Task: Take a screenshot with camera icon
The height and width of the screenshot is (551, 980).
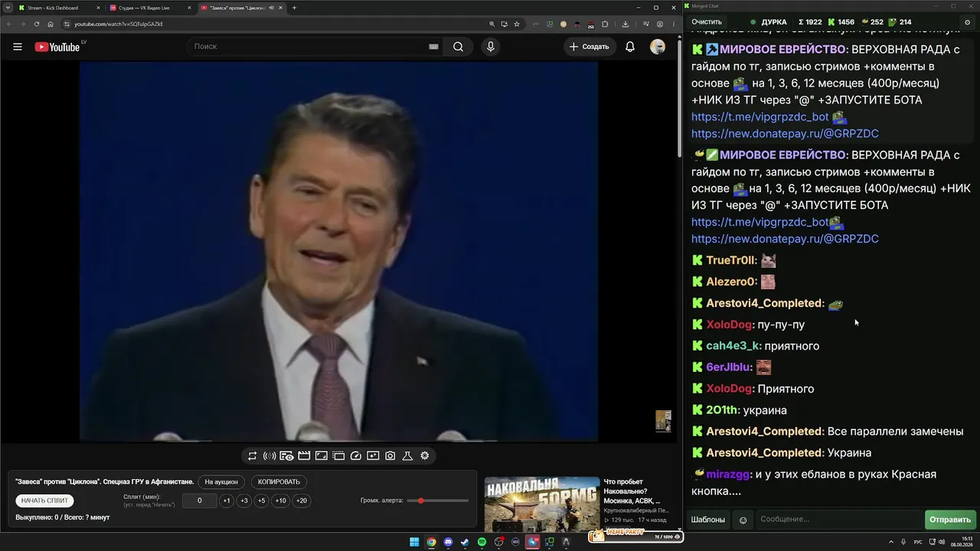Action: click(x=390, y=455)
